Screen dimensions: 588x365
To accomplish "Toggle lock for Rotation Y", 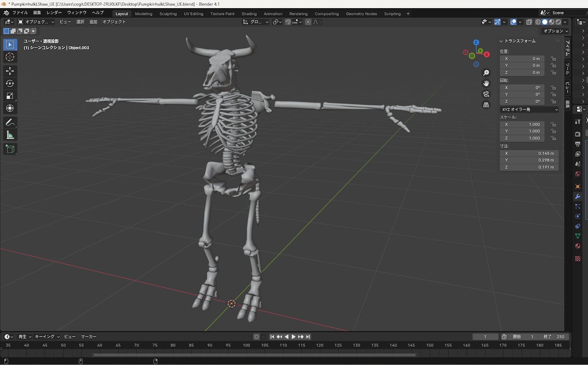I will 553,95.
